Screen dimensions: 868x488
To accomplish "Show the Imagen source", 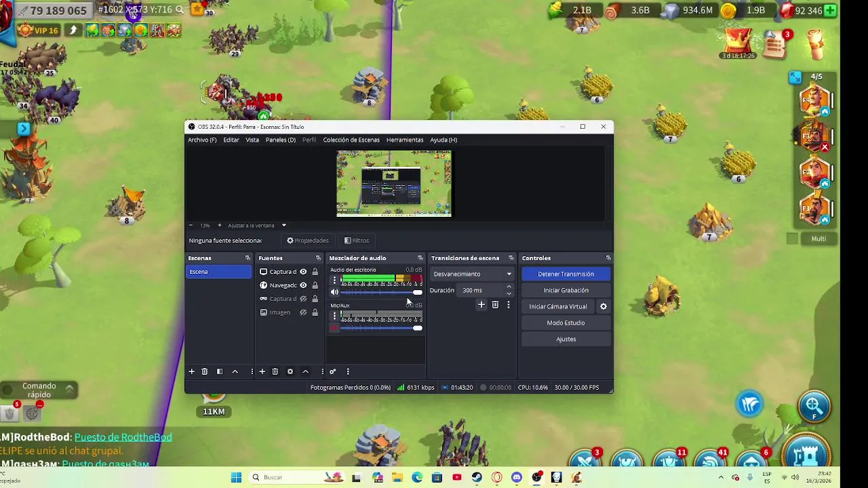I will (303, 312).
